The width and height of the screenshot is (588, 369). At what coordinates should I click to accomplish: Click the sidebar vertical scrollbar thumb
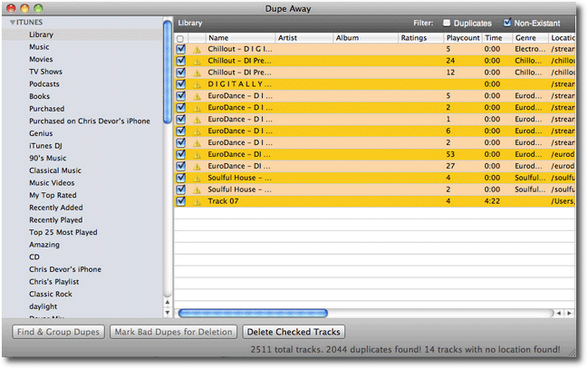168,72
